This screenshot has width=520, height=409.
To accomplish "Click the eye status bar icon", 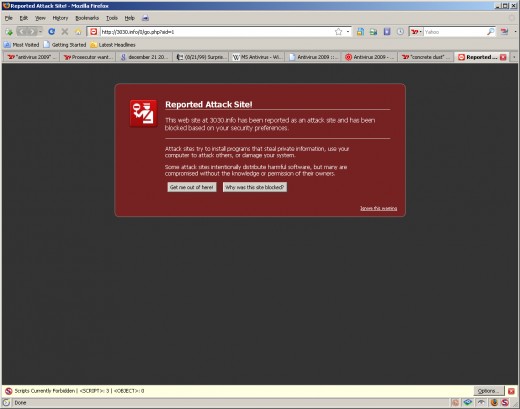I will point(481,402).
